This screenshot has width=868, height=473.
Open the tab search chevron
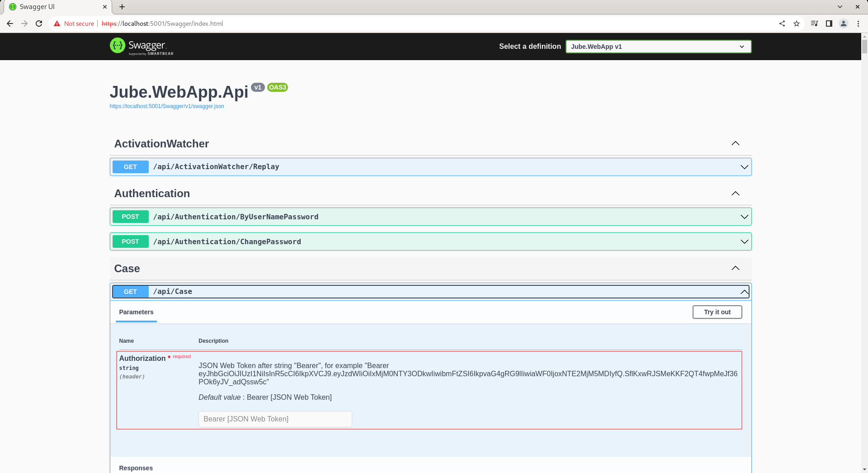click(840, 7)
